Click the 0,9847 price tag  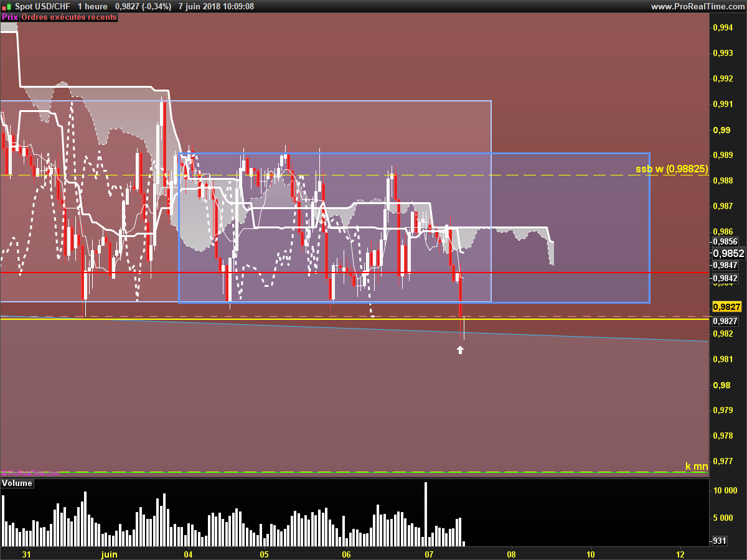[725, 265]
